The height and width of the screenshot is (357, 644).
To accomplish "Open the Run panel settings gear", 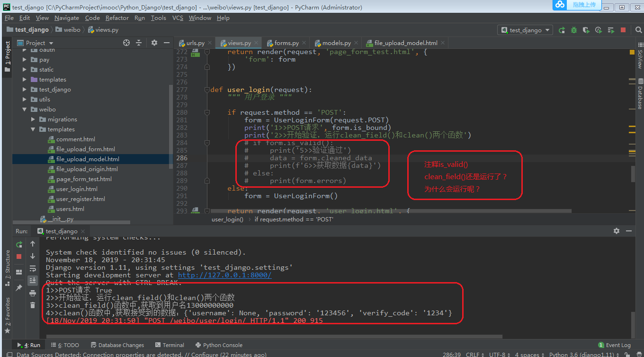I will (x=617, y=231).
